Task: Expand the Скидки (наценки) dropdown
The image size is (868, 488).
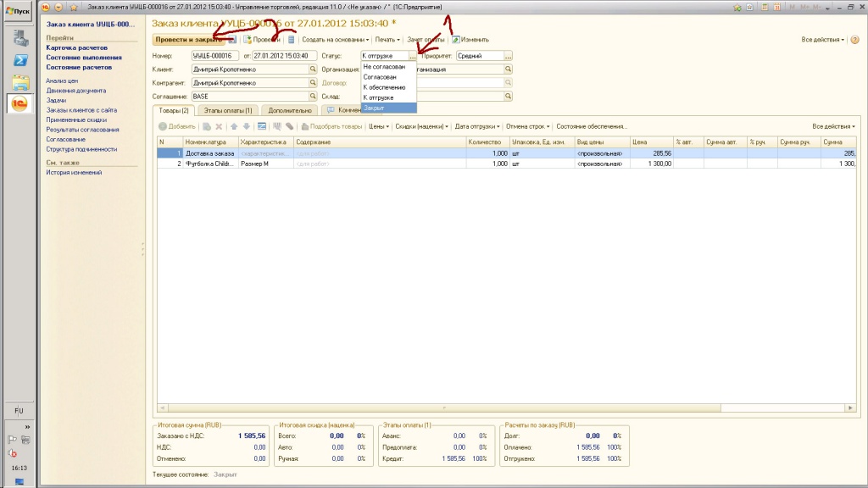Action: click(x=421, y=127)
